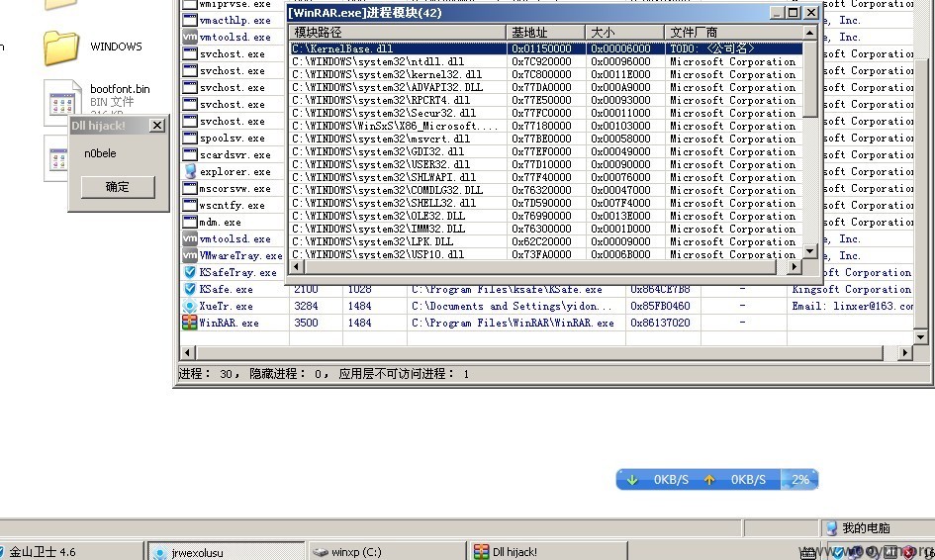Screen dimensions: 935x560
Task: Select the KSafeTray.exe shield icon
Action: [190, 272]
